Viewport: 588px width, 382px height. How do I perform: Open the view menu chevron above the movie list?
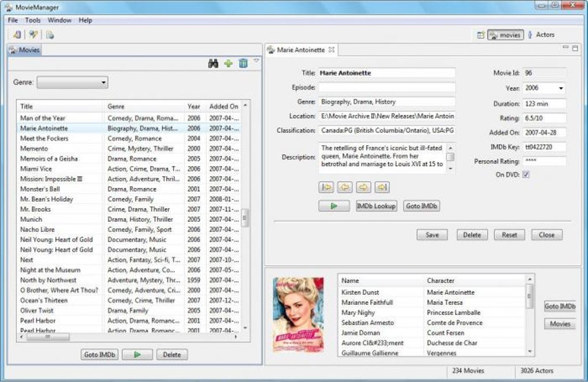pos(255,62)
